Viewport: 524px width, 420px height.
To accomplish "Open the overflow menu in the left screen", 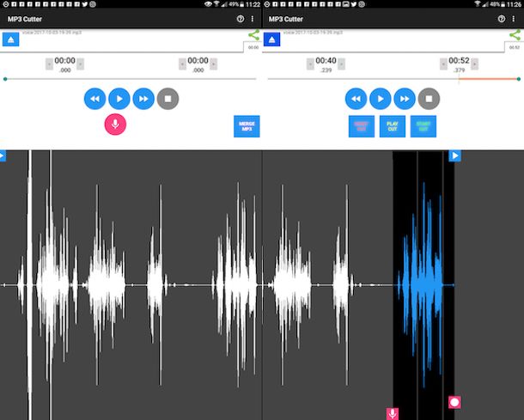I will [253, 19].
